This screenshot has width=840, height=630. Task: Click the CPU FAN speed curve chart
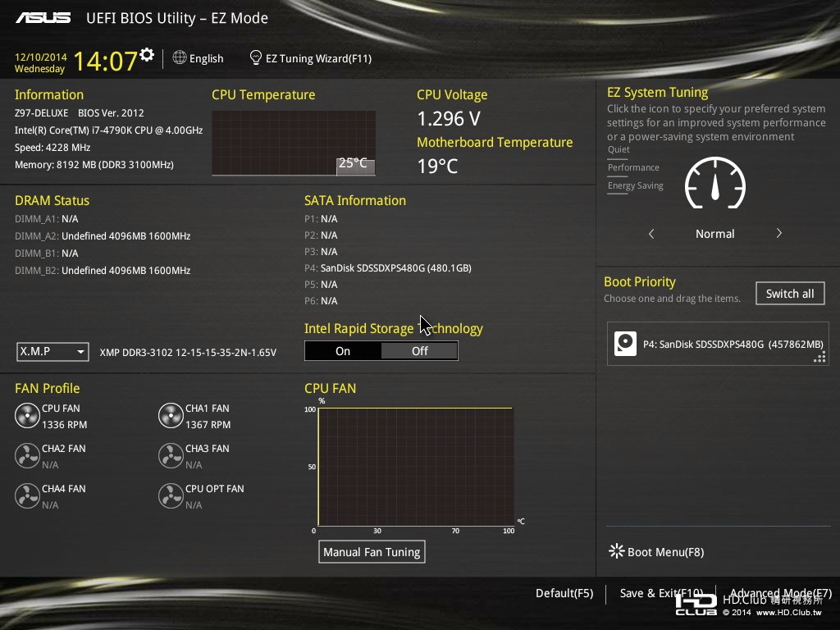pyautogui.click(x=416, y=467)
